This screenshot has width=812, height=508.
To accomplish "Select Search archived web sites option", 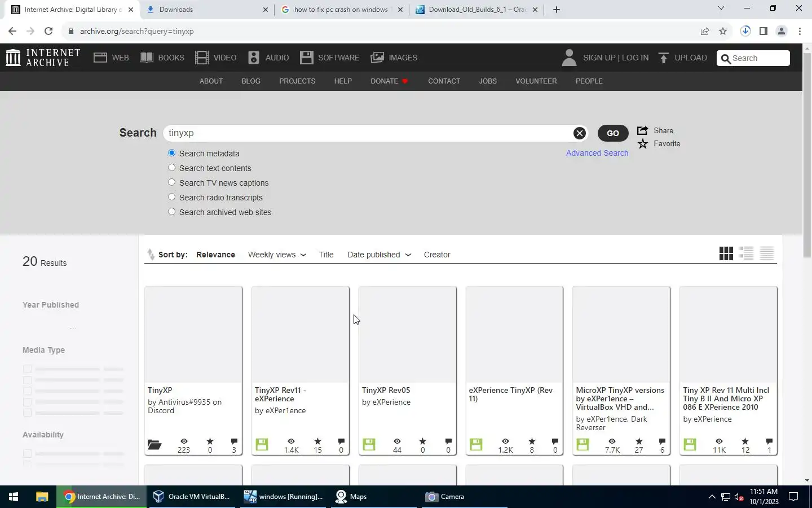I will (x=172, y=212).
